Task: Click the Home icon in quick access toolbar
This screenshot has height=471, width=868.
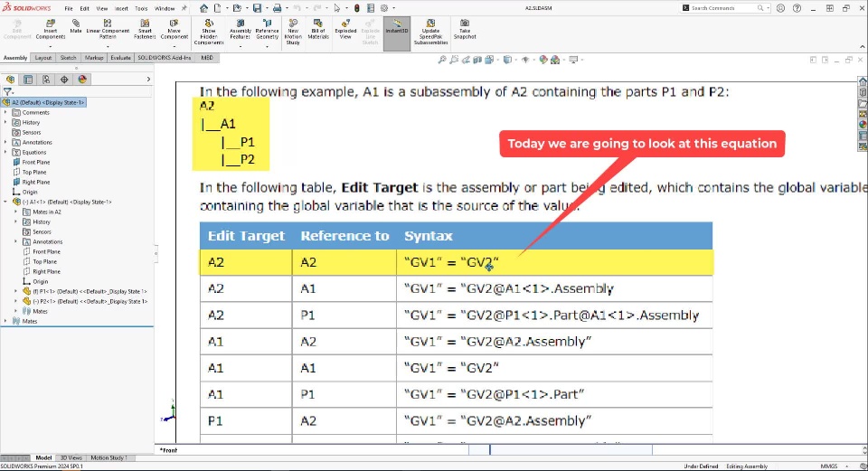Action: tap(203, 8)
